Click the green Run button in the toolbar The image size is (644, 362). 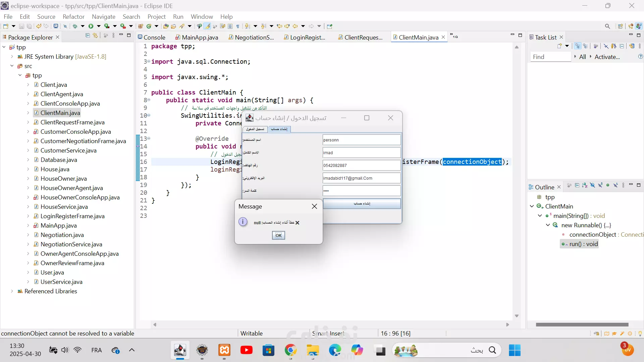click(91, 26)
